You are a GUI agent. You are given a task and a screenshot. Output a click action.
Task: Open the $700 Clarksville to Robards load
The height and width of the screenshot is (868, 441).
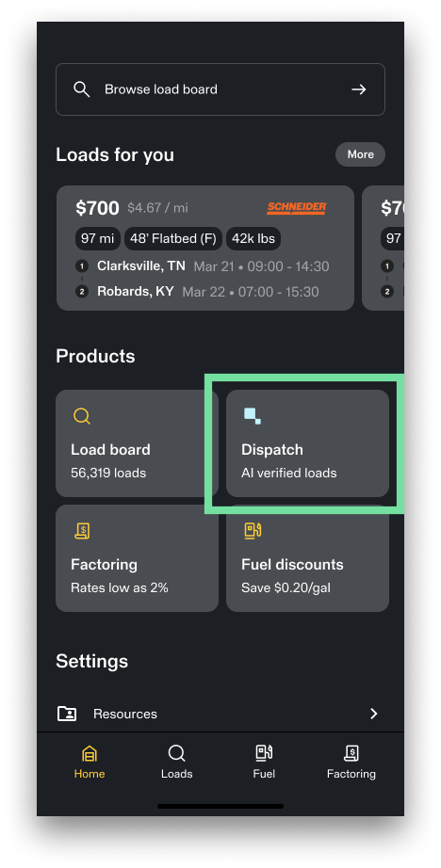point(205,248)
